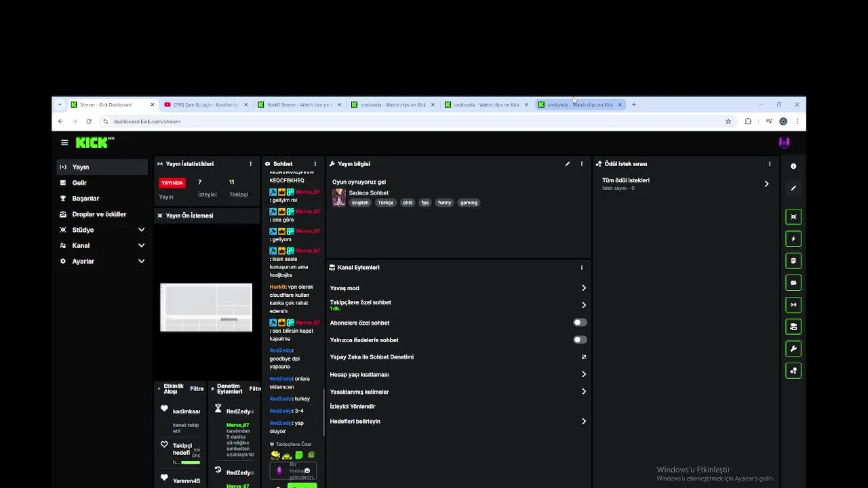Open the Ödül istek sırası three-dot menu

pos(770,164)
